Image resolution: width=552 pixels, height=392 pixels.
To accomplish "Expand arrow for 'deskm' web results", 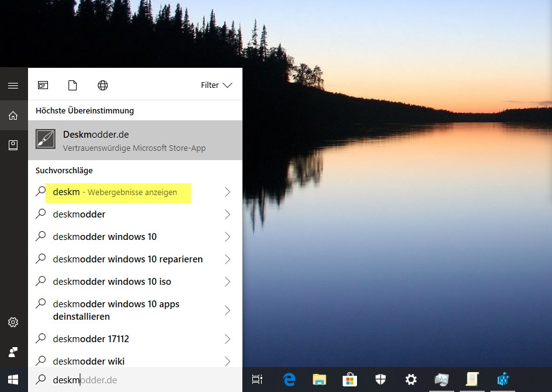I will pyautogui.click(x=227, y=192).
